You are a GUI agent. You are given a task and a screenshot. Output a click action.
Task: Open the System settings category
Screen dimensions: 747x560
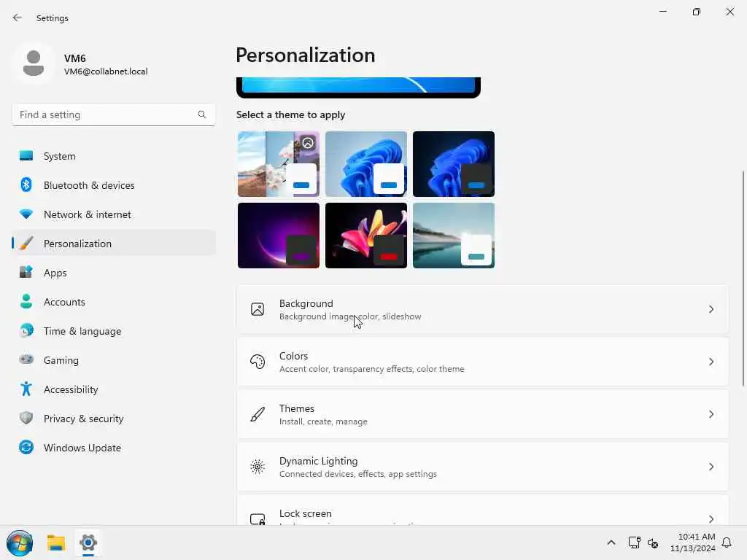pyautogui.click(x=114, y=156)
